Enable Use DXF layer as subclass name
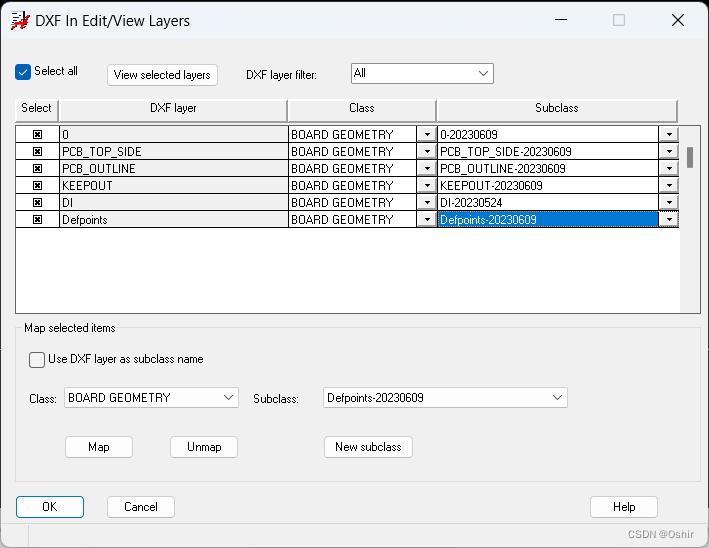Screen dimensions: 709x548 [37, 360]
